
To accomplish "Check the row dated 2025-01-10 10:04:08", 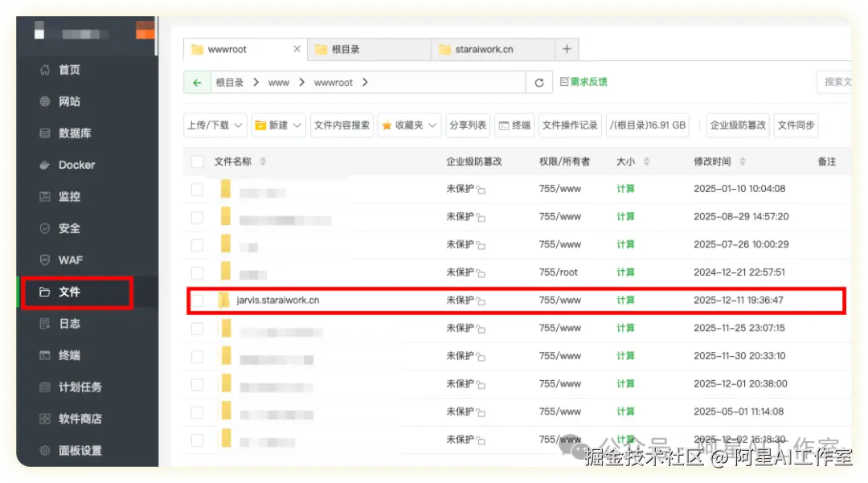I will (197, 189).
